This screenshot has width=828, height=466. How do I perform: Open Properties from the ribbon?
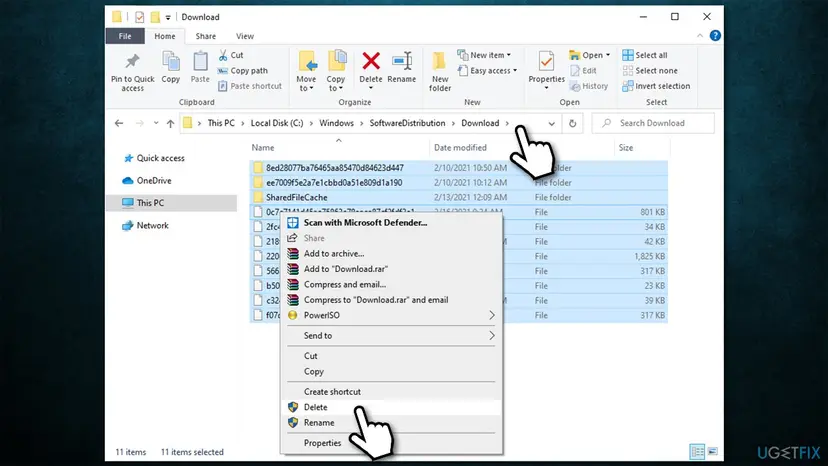547,69
